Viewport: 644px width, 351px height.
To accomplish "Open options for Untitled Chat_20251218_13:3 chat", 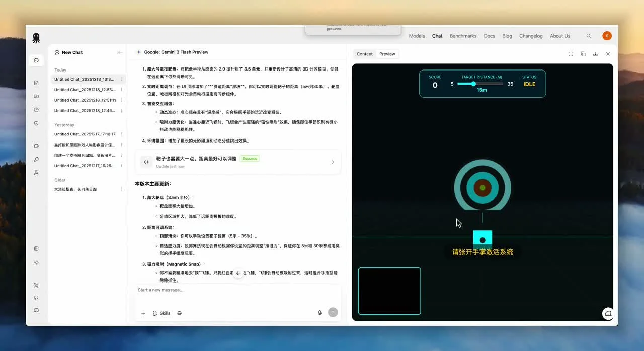I will [121, 79].
